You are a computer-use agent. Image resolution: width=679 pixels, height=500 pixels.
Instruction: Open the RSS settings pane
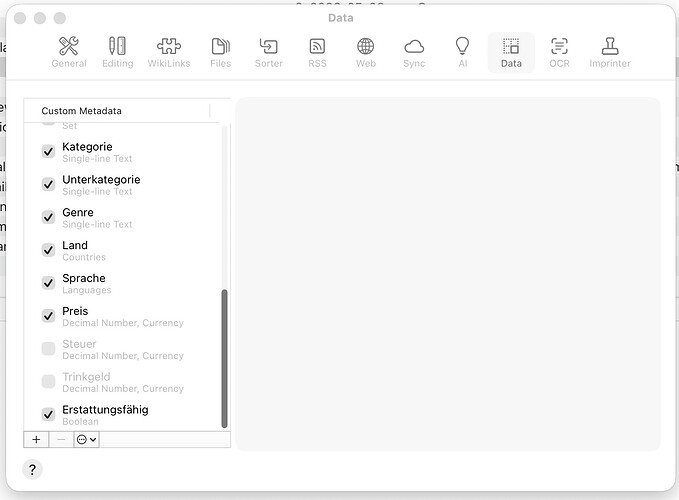pyautogui.click(x=317, y=52)
